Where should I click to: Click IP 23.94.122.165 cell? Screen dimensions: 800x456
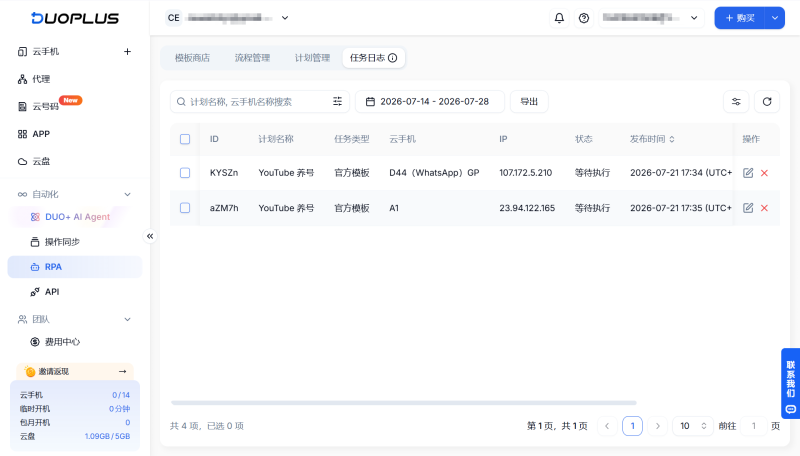527,208
